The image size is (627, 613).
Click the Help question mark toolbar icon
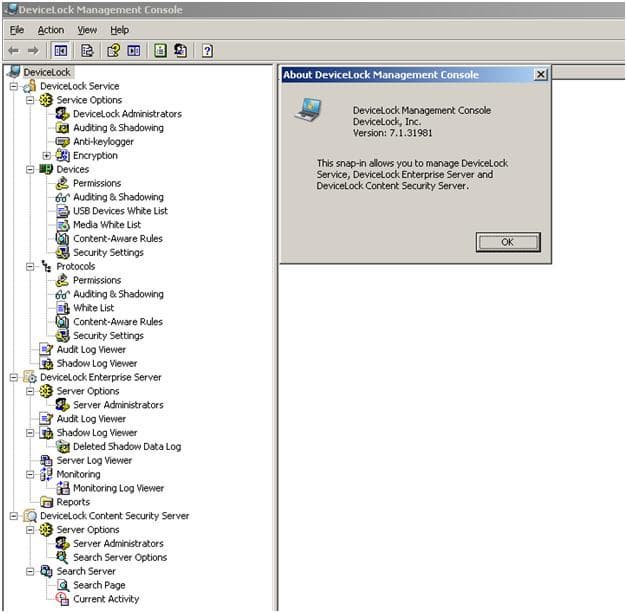[207, 51]
